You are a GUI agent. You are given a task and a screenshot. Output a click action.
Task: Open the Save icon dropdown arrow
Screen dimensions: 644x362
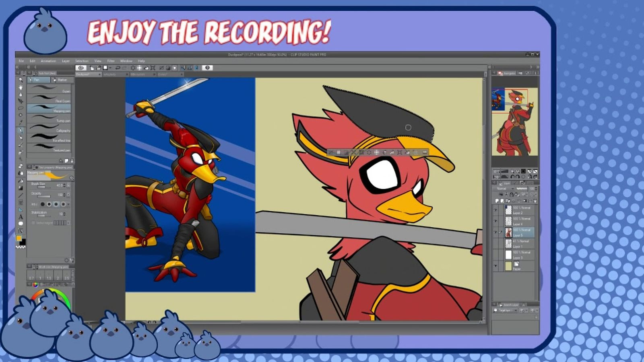click(110, 68)
